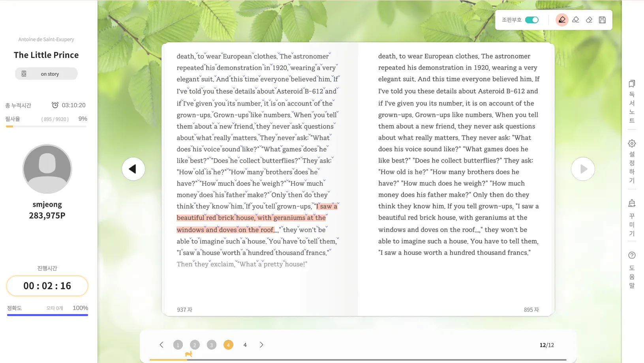
Task: Go to next page with right arrow
Action: click(x=583, y=169)
